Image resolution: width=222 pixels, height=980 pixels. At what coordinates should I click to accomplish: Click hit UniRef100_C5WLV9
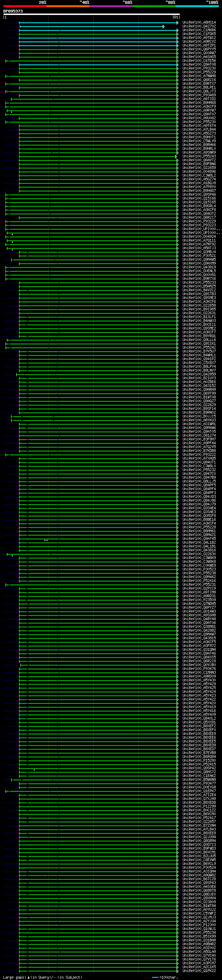(199, 141)
